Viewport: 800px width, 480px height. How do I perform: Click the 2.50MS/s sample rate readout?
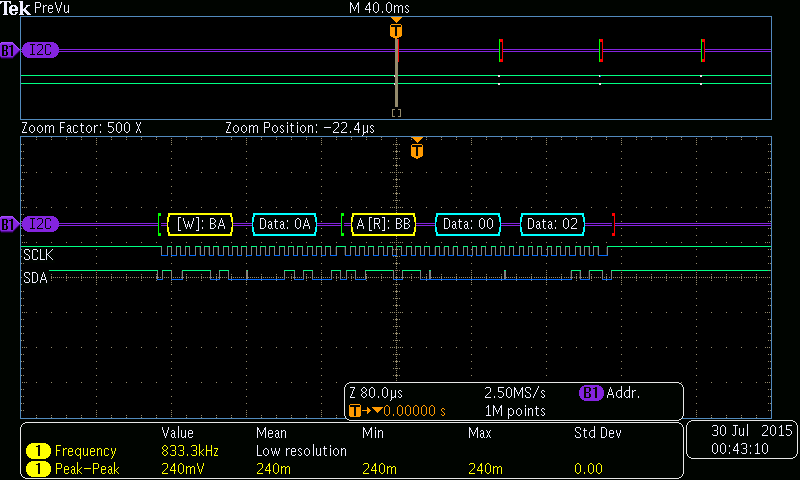tap(515, 393)
